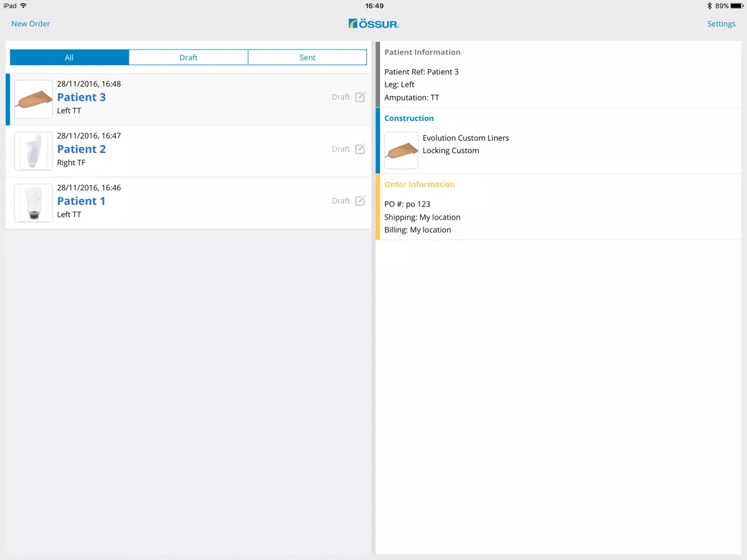The height and width of the screenshot is (560, 747).
Task: Click PO #: po 123
Action: click(407, 204)
